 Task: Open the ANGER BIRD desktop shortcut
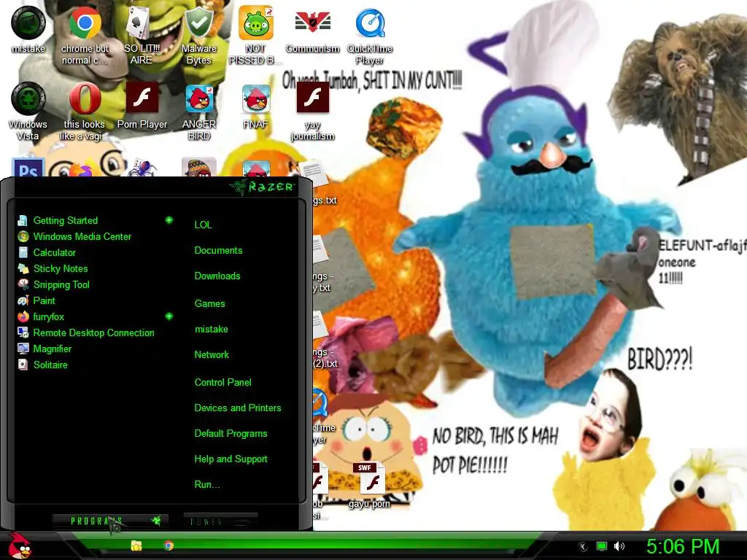(x=198, y=112)
